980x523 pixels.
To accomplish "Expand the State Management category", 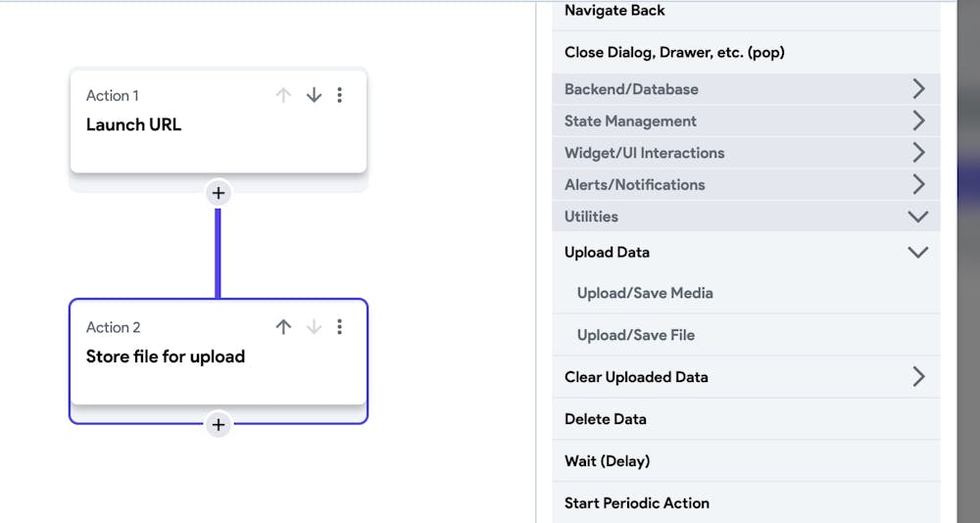I will click(x=917, y=121).
